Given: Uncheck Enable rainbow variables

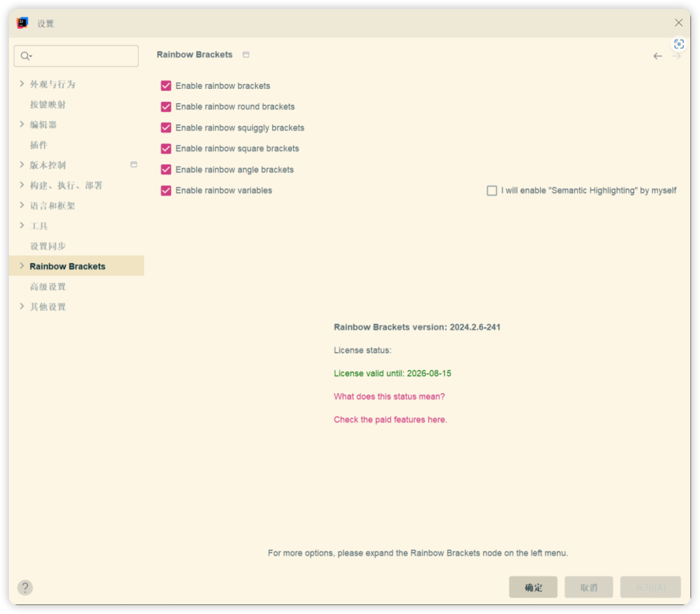Looking at the screenshot, I should click(166, 191).
